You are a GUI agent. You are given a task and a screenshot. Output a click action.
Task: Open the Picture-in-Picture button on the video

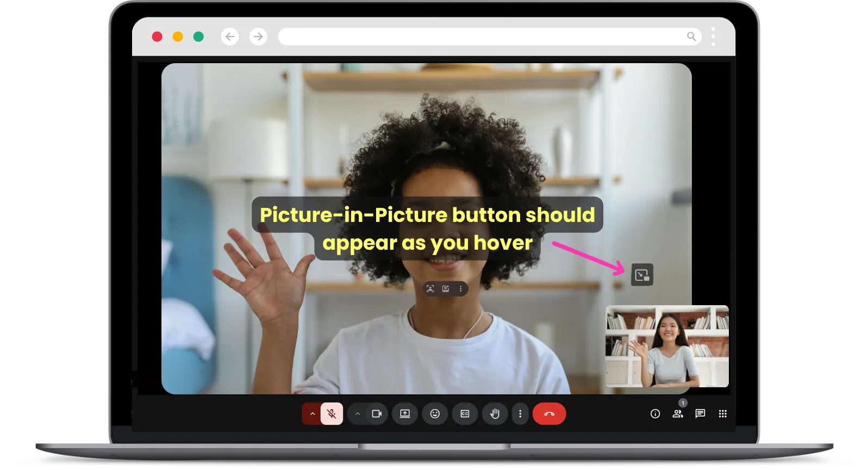(642, 275)
